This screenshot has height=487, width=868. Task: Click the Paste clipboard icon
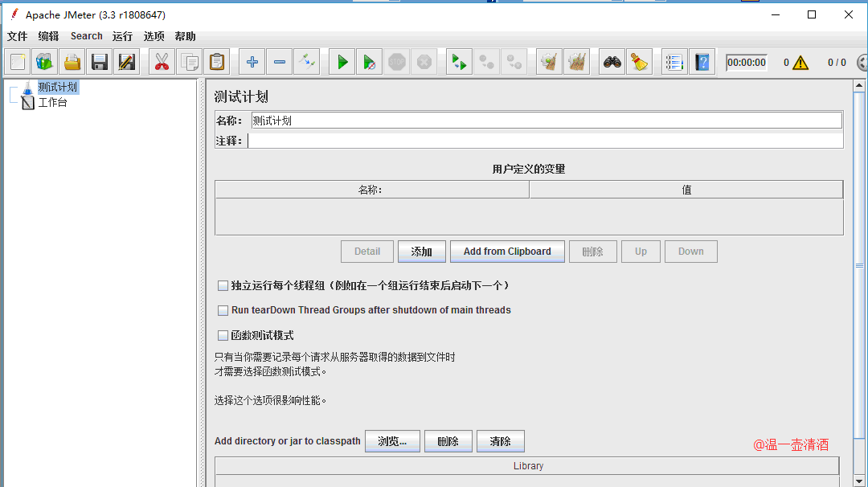pos(217,62)
